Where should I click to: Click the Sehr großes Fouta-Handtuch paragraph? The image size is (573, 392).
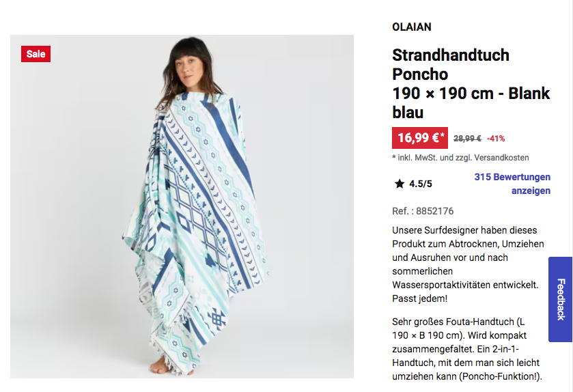(x=467, y=349)
